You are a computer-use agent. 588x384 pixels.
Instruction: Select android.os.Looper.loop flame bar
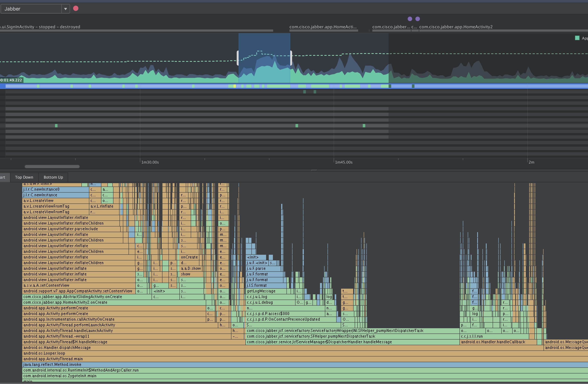click(x=305, y=353)
